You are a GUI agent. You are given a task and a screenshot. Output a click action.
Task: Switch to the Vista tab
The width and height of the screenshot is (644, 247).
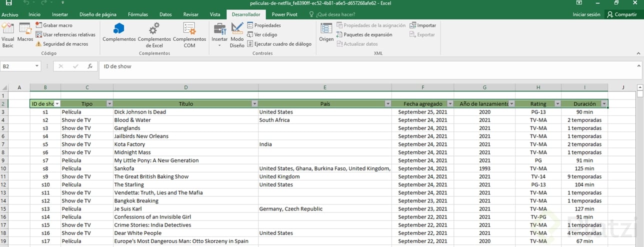click(215, 14)
